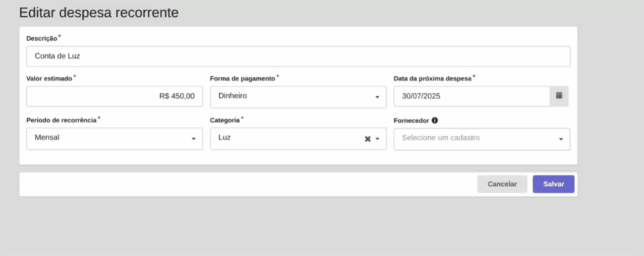
Task: Click the Valor estimado label
Action: click(49, 78)
